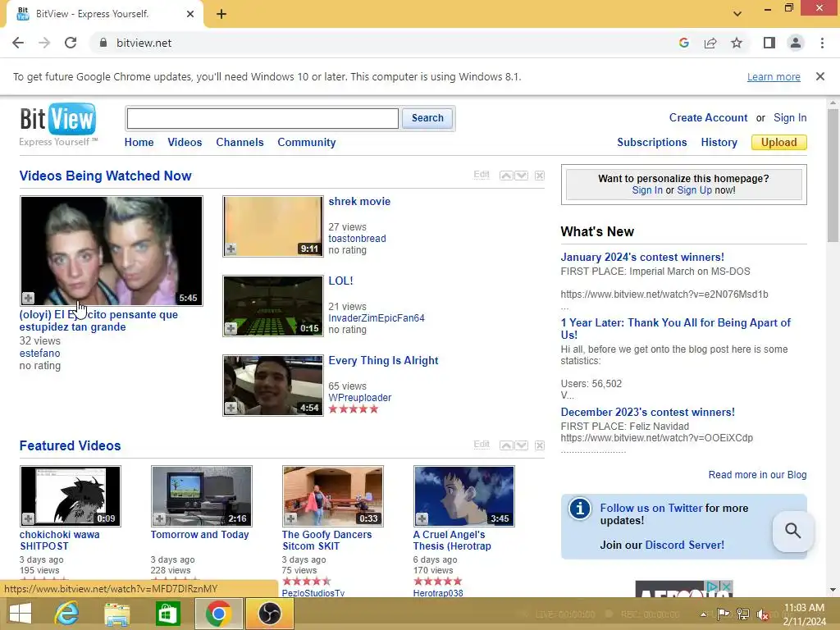Open channel WPreuploader
The width and height of the screenshot is (840, 630).
pyautogui.click(x=359, y=398)
